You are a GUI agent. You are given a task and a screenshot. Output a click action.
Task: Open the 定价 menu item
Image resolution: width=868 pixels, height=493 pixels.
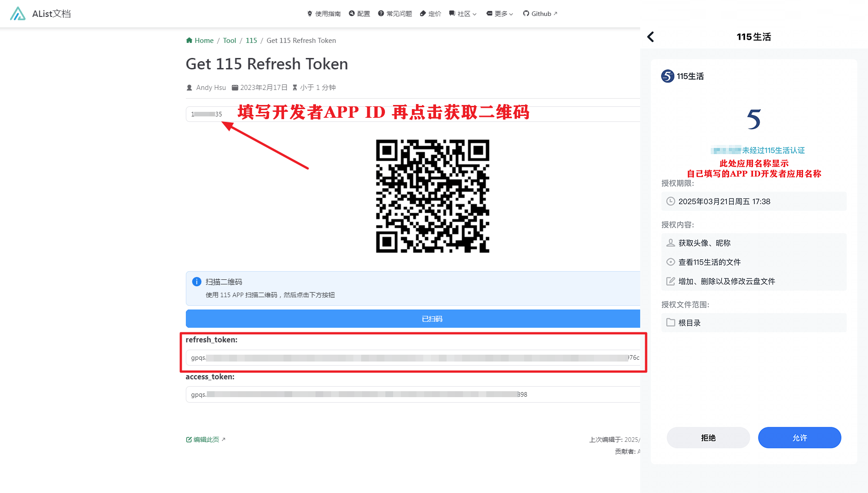(430, 14)
